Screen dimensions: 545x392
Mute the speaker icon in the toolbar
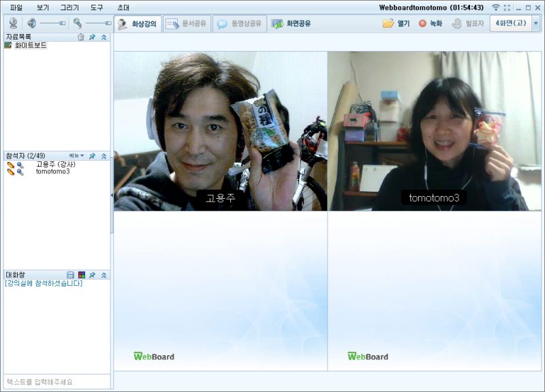[x=31, y=23]
